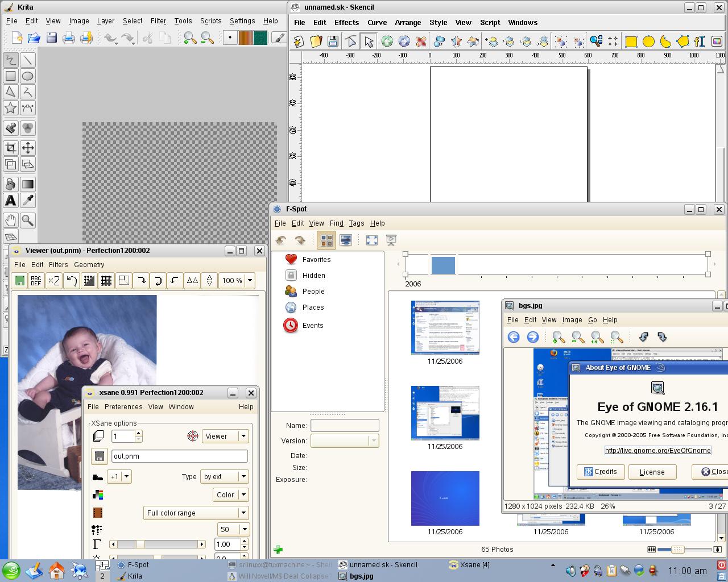Open the 'Full color range' dropdown
728x582 pixels.
196,513
